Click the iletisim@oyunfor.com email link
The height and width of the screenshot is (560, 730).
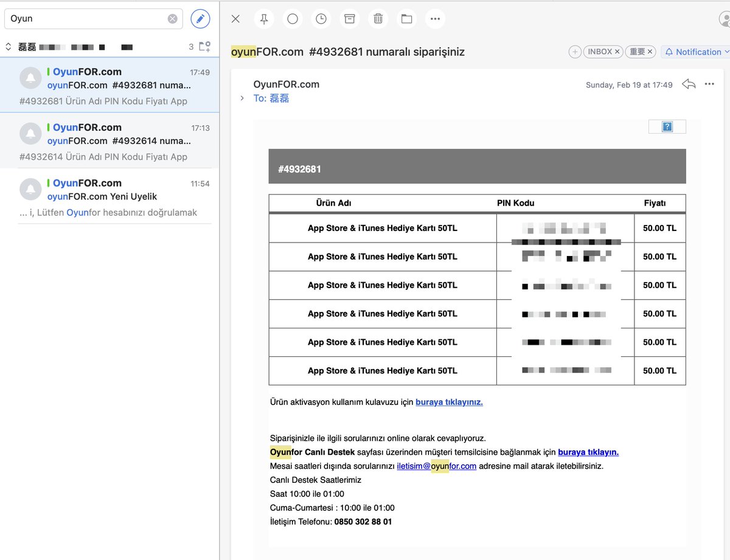[x=436, y=466]
